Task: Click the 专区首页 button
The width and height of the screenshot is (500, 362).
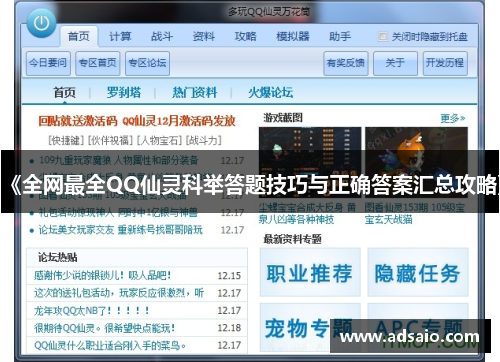Action: coord(98,63)
